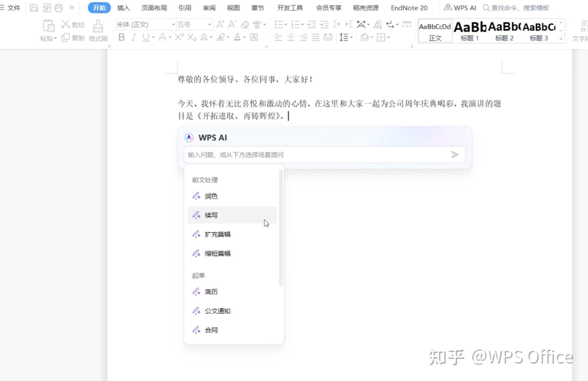Viewport: 588px width, 381px height.
Task: Apply italic formatting
Action: pos(134,37)
